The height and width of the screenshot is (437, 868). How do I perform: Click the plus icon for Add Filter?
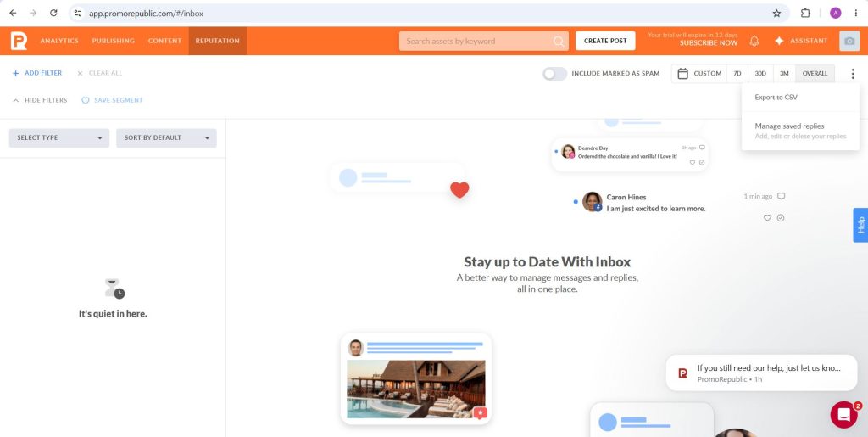click(15, 73)
